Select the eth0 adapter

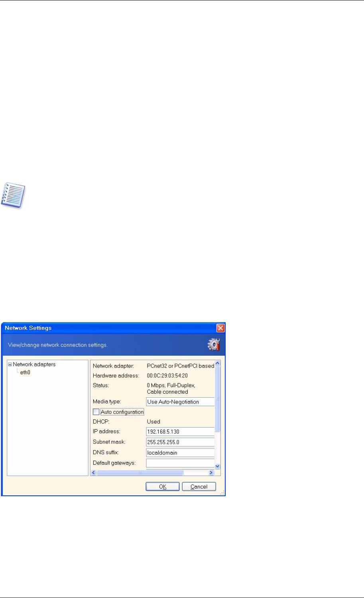click(x=25, y=372)
